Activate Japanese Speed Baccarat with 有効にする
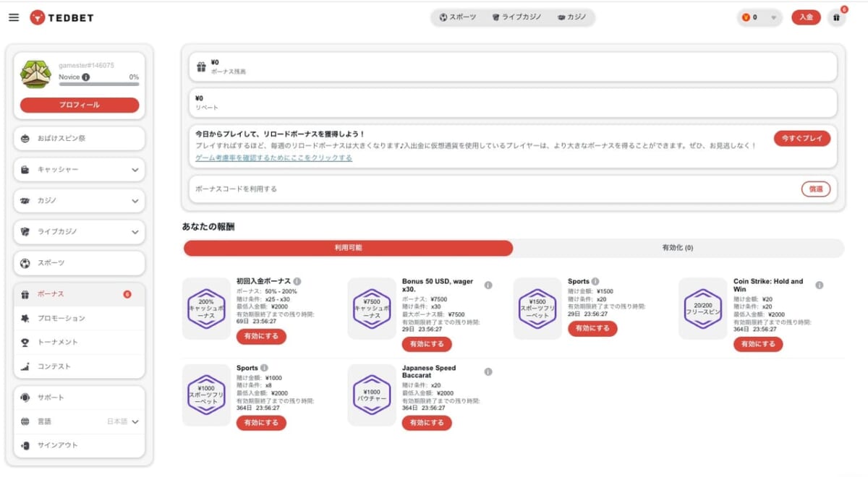 427,423
